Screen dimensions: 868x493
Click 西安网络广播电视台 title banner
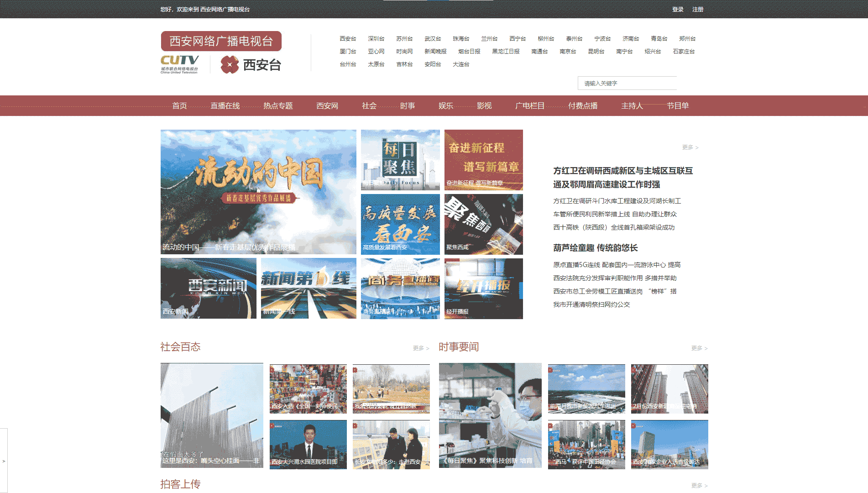221,41
